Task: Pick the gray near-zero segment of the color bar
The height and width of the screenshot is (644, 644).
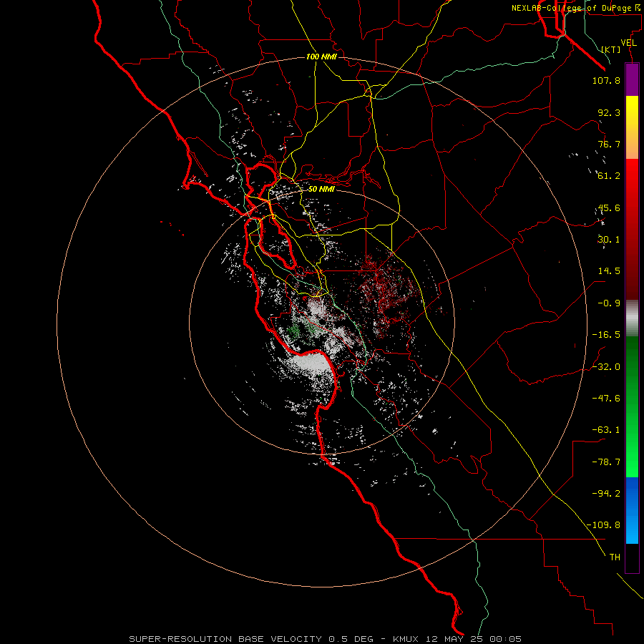Action: tap(632, 318)
